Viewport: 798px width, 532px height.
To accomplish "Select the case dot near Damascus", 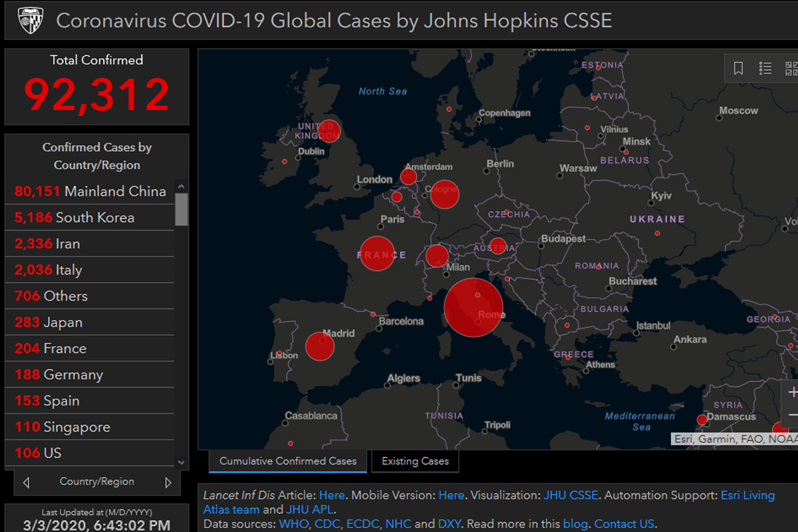I will (x=702, y=420).
